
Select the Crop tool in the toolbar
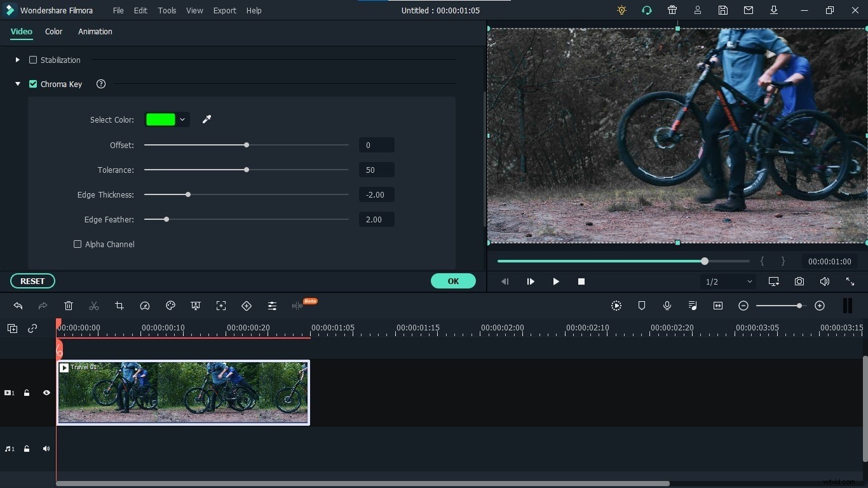pos(119,306)
